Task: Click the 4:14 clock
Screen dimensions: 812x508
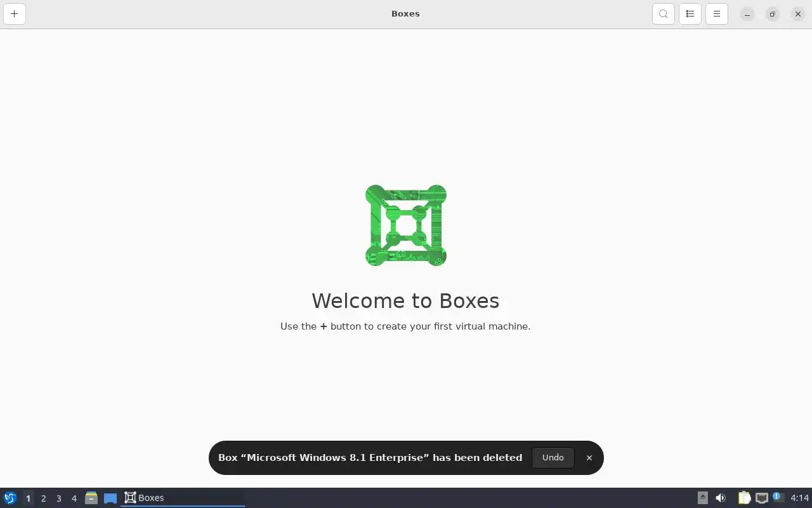Action: pos(800,498)
